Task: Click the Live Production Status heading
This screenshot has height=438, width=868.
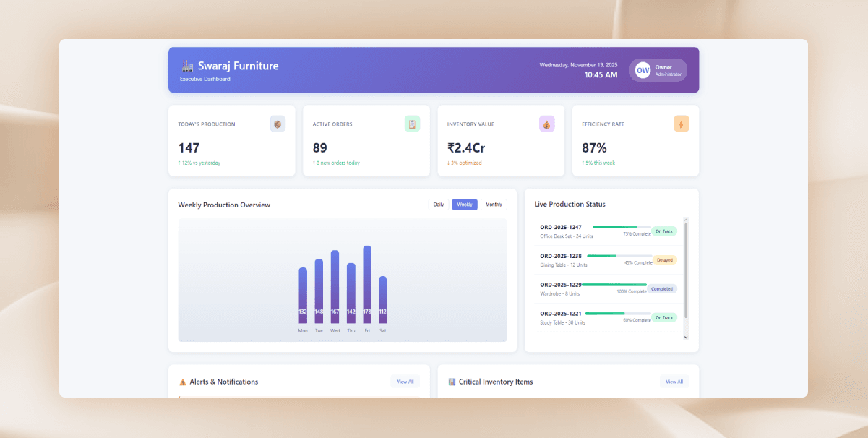Action: (x=570, y=204)
